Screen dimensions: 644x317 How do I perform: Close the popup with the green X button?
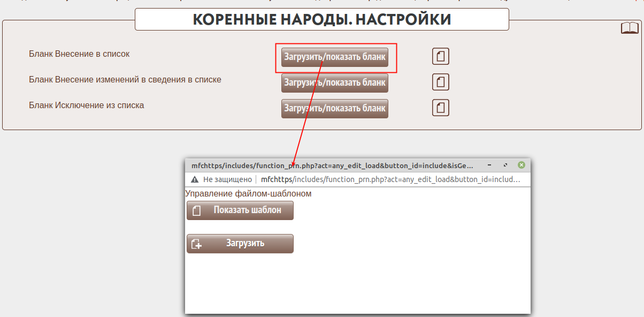click(x=522, y=165)
